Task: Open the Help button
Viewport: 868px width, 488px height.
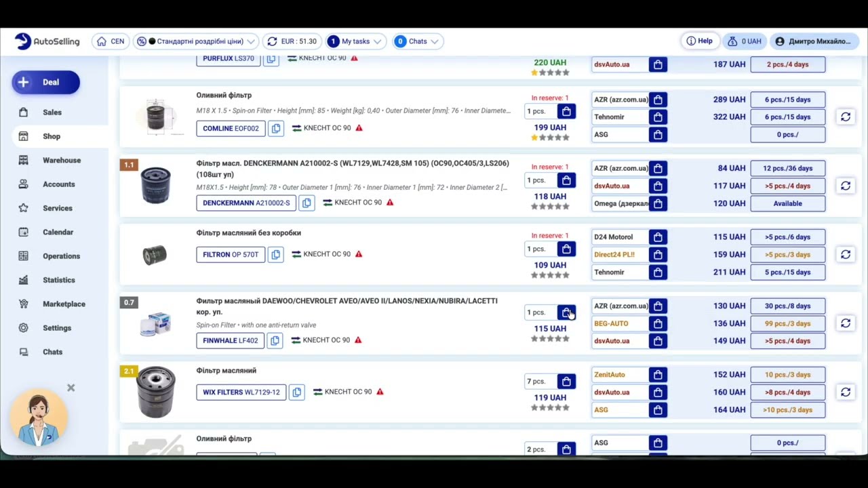Action: point(699,41)
